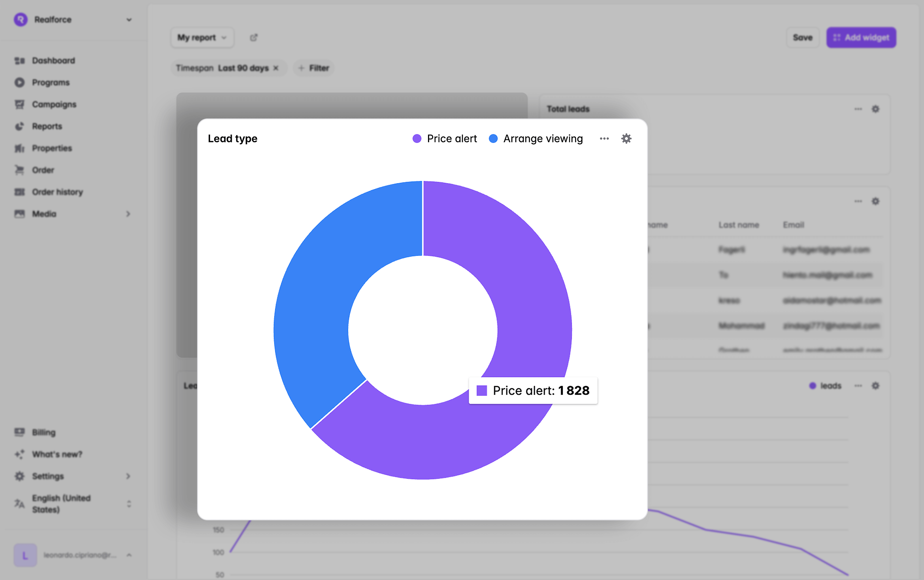The image size is (924, 580).
Task: Open Order history in the sidebar
Action: coord(57,192)
